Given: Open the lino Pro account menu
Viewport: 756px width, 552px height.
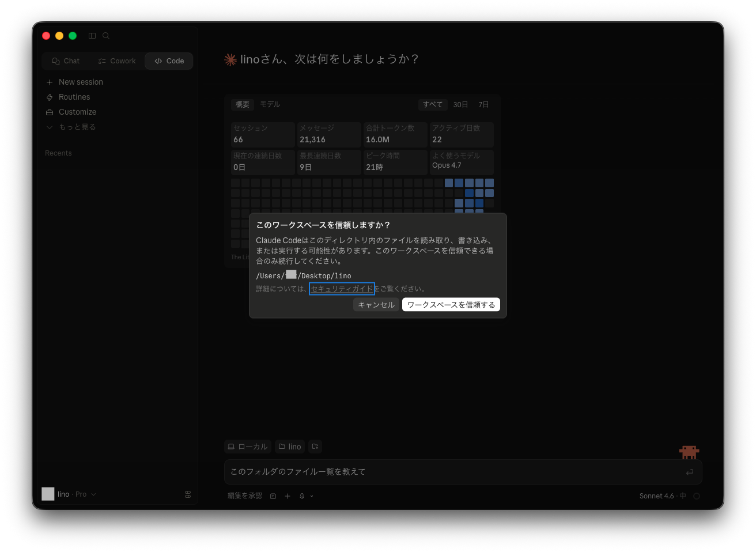Looking at the screenshot, I should [69, 494].
